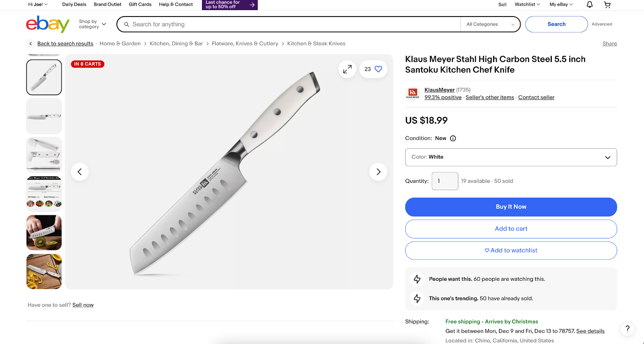Open the help question mark bubble
Viewport: 644px width, 344px height.
(x=627, y=329)
